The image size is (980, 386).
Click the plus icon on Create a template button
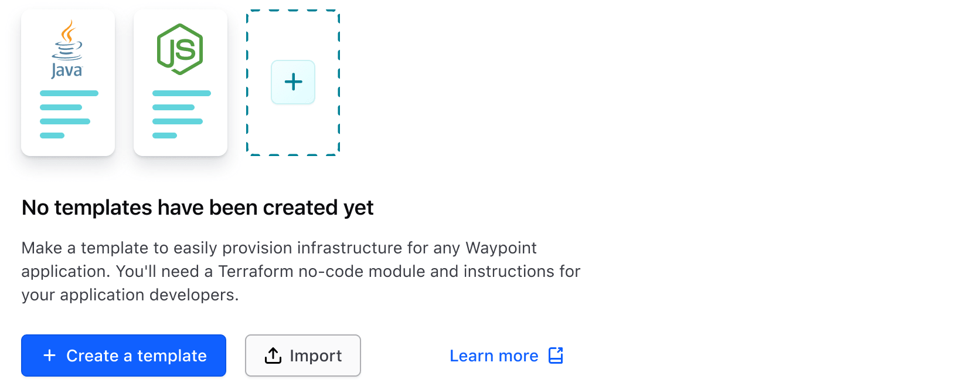[49, 355]
